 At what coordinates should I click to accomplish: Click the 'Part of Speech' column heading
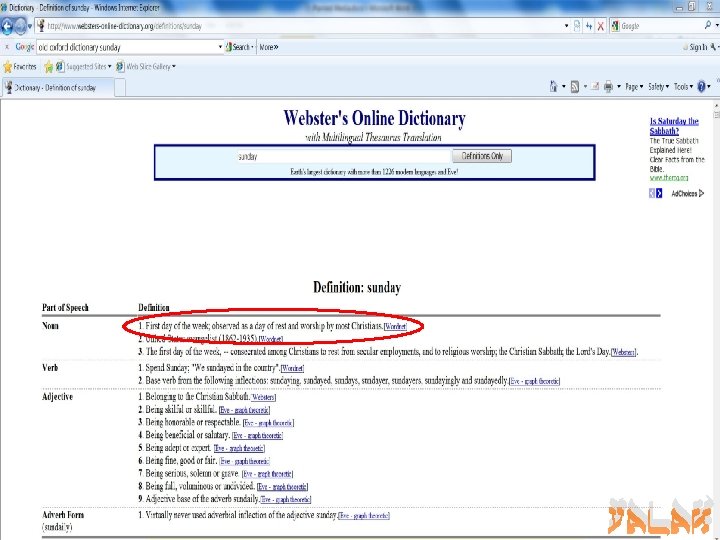tap(65, 308)
